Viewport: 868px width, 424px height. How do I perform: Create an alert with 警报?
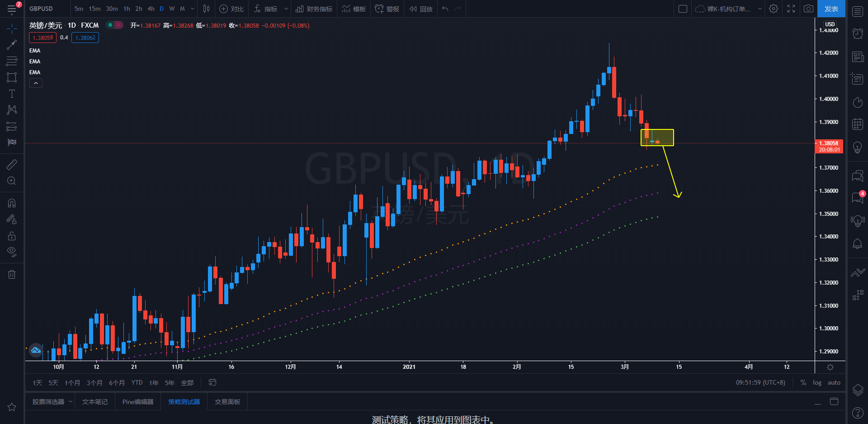(387, 9)
